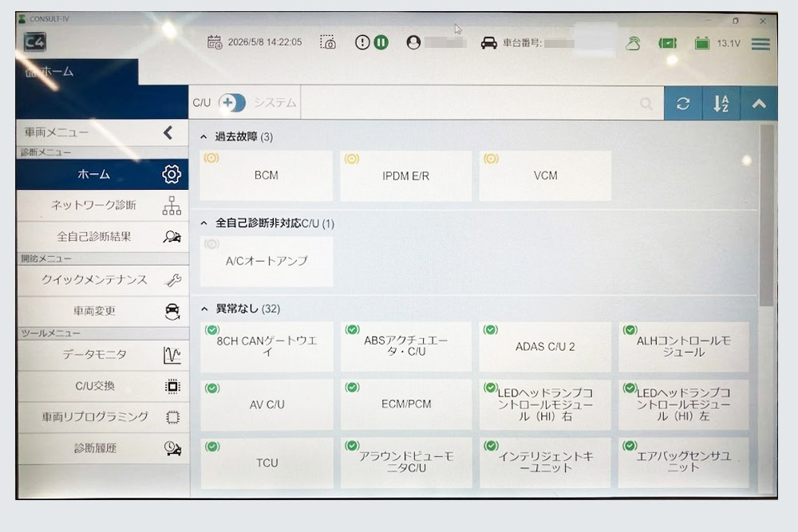Viewport: 798px width, 532px height.
Task: Click the 13.1V voltage reading
Action: pos(729,43)
